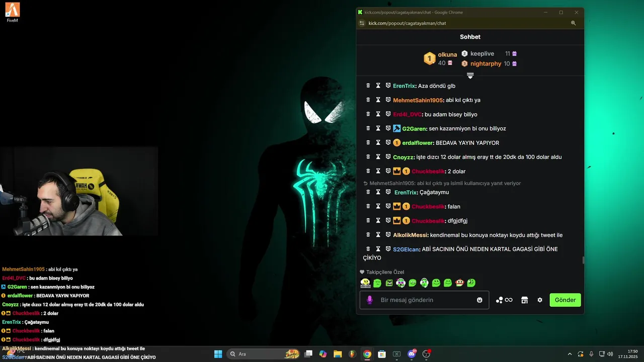Click erdalflower's gold subscriber badge
This screenshot has height=362, width=644.
point(396,143)
